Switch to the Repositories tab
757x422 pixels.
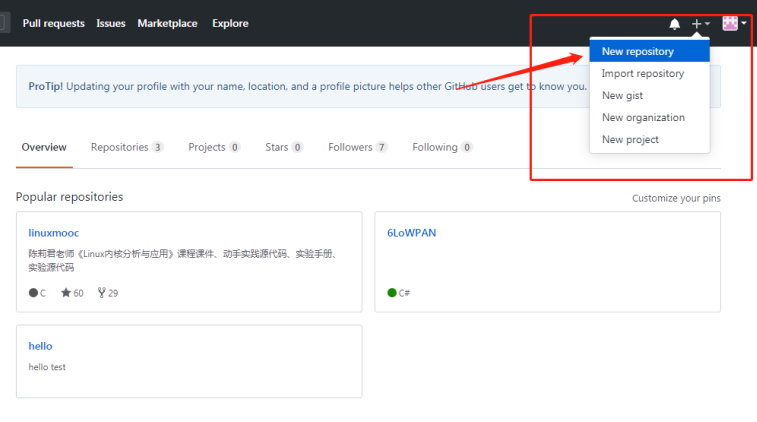click(127, 147)
